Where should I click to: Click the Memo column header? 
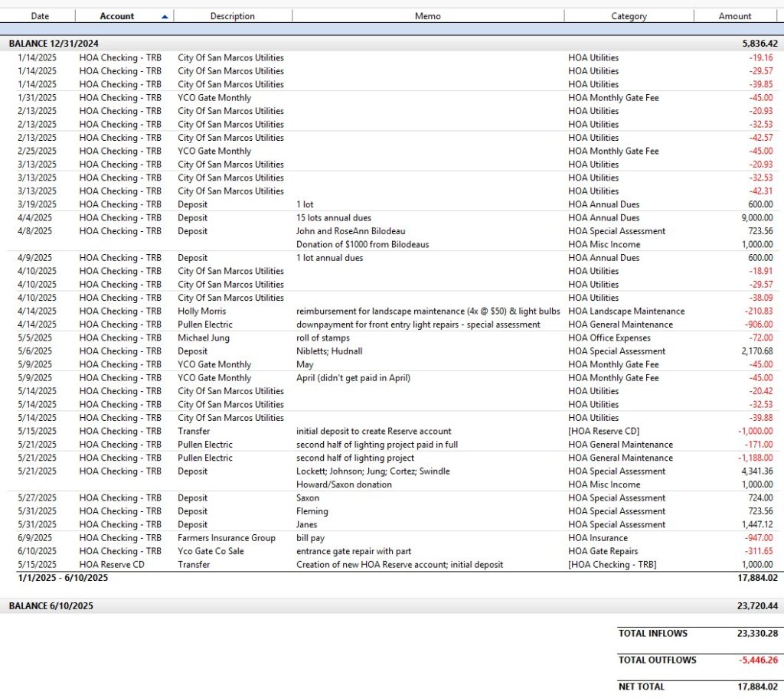click(x=427, y=16)
